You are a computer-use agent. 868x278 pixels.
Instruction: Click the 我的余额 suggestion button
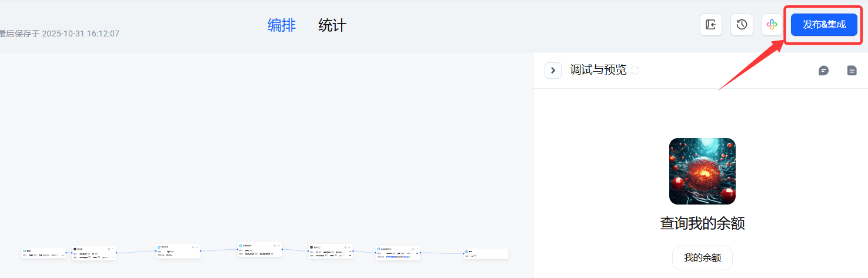tap(702, 257)
